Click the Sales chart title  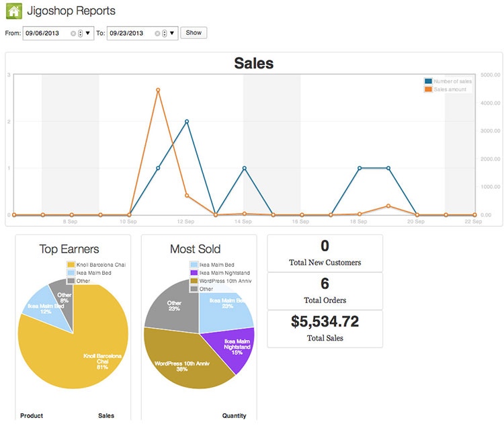(x=253, y=63)
